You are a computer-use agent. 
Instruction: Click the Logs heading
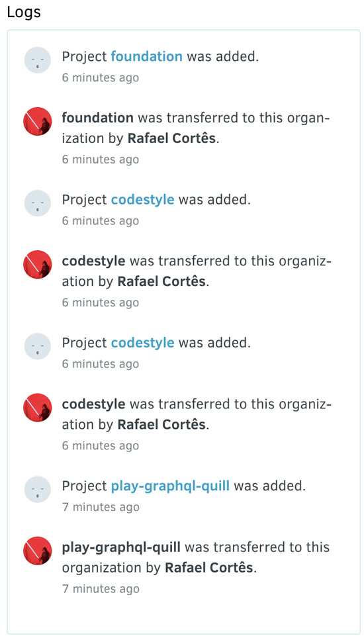pyautogui.click(x=24, y=13)
